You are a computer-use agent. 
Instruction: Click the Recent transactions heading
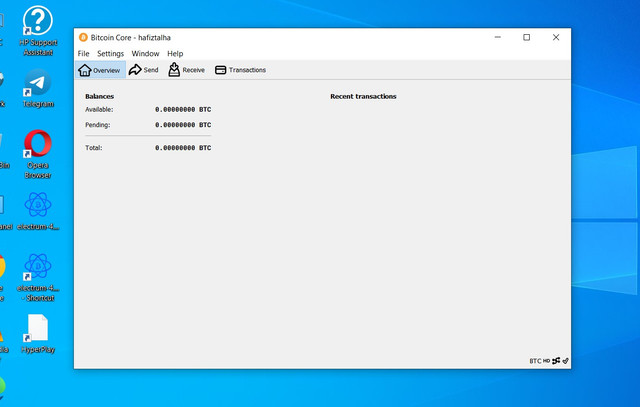[x=363, y=96]
